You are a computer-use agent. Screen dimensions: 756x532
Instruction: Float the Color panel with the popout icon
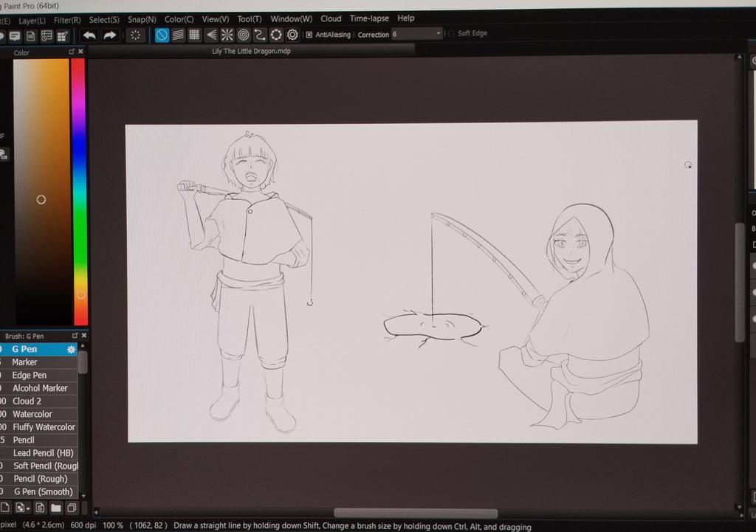tap(72, 52)
